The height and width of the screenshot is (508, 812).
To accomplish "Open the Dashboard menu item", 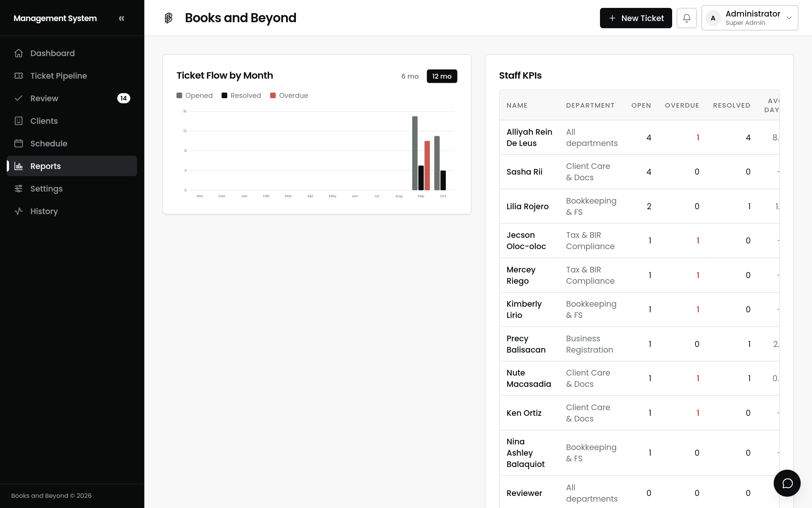I will coord(72,53).
